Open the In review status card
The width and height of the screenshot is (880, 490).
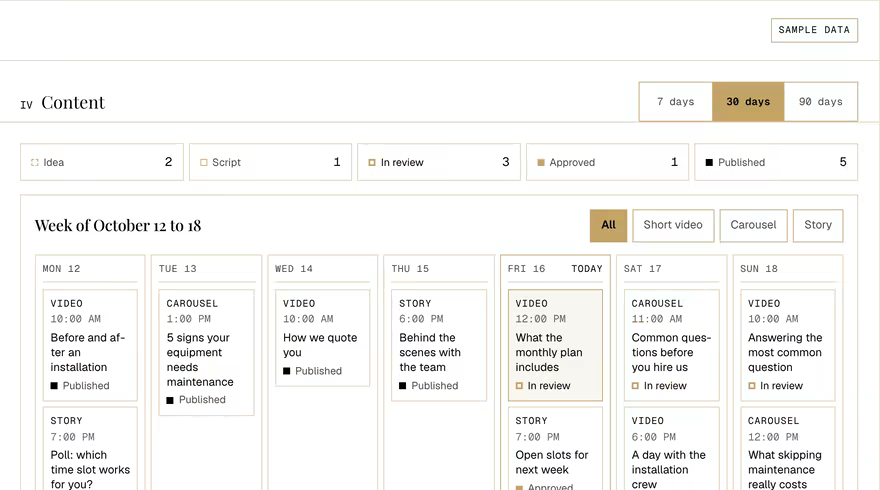[439, 162]
